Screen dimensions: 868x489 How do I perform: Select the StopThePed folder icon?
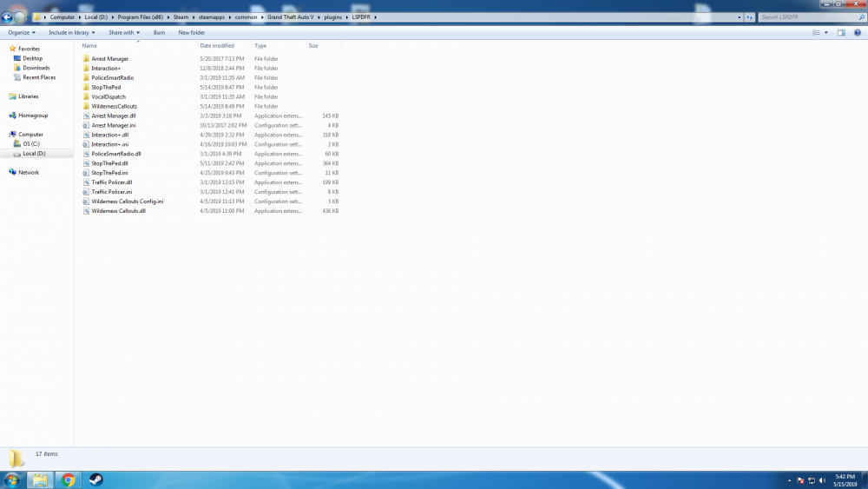86,87
